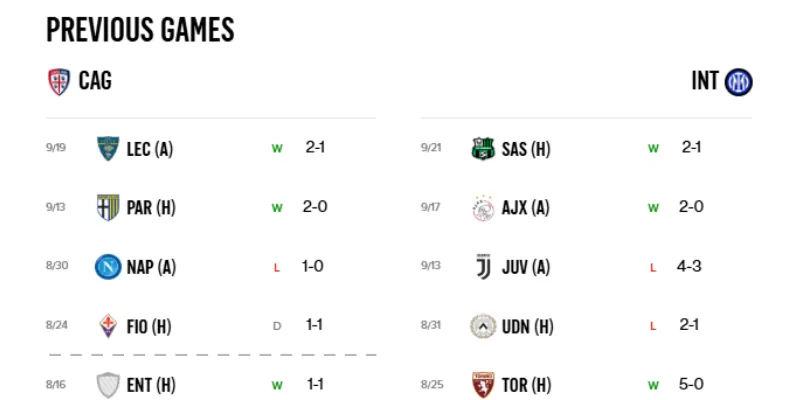The height and width of the screenshot is (400, 800).
Task: Click the Udinese team logo
Action: tap(483, 326)
